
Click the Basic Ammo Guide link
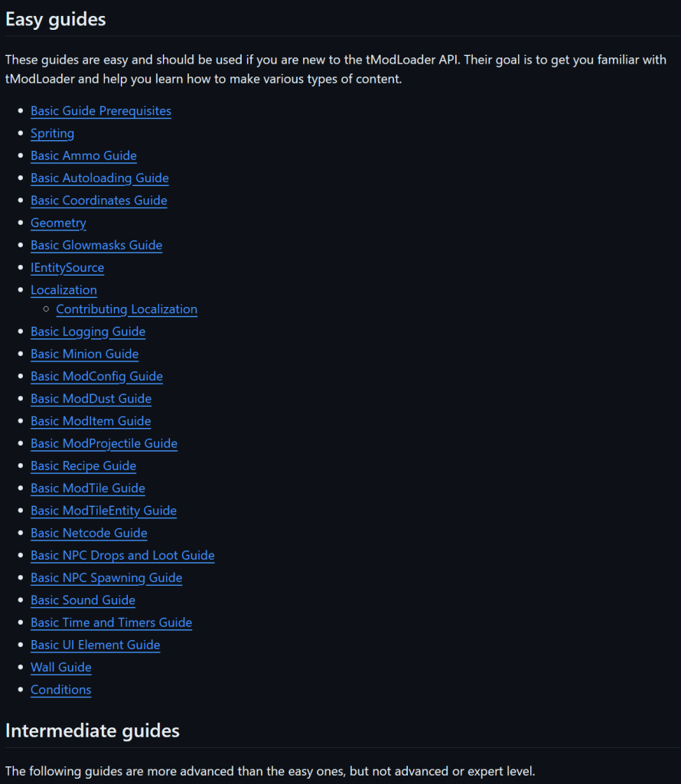coord(83,155)
